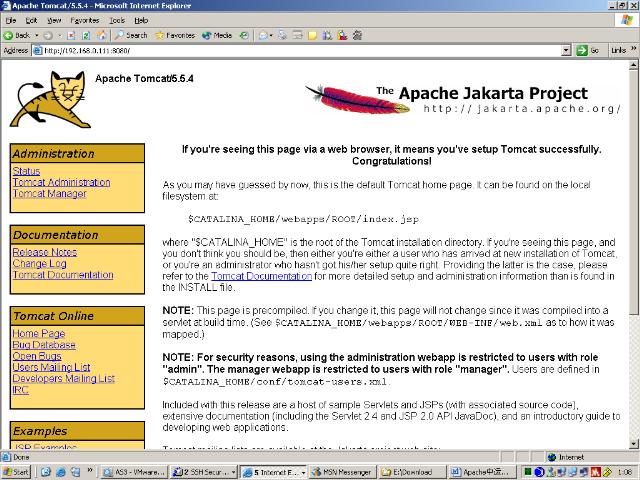Open the Developers Mailing List link

click(x=64, y=378)
